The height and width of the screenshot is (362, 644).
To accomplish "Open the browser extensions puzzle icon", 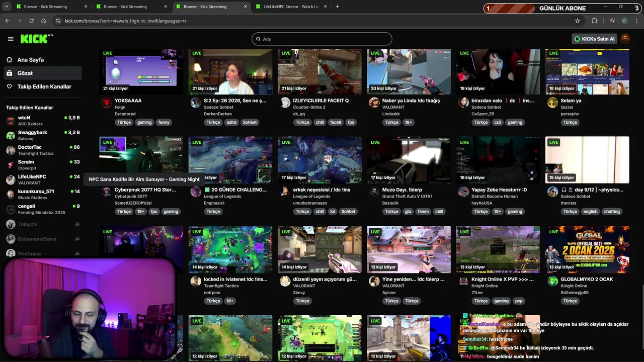I will tap(595, 21).
